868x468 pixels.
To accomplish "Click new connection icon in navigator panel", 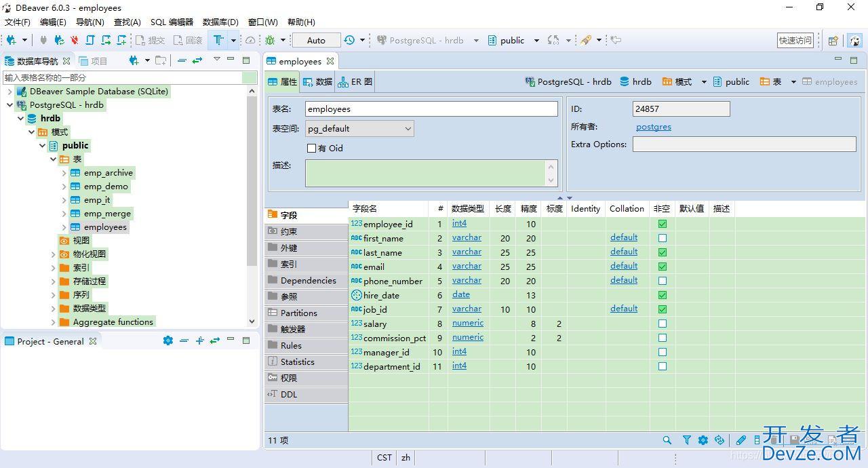I will (x=134, y=60).
